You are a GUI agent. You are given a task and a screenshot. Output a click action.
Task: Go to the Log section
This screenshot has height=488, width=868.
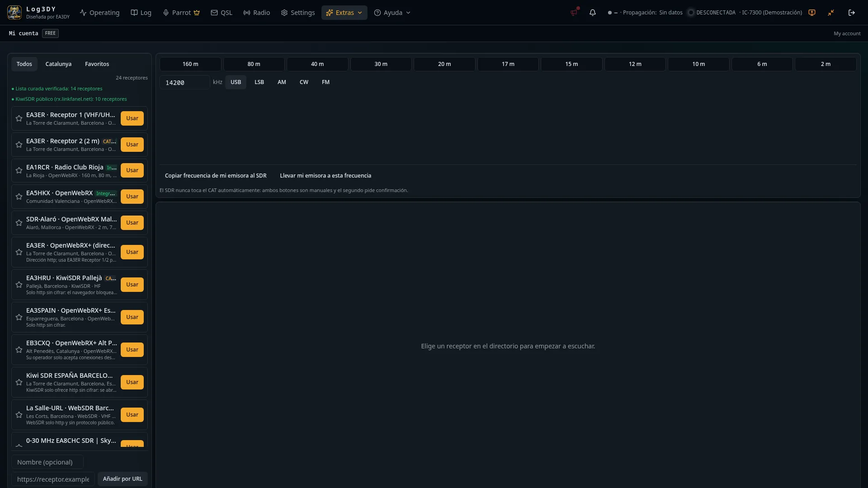click(x=141, y=13)
